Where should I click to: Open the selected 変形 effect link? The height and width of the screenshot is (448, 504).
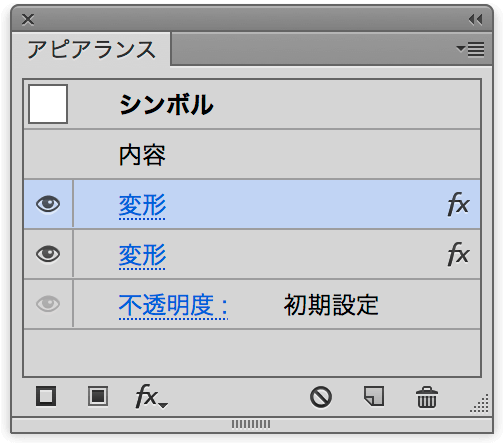(x=142, y=205)
